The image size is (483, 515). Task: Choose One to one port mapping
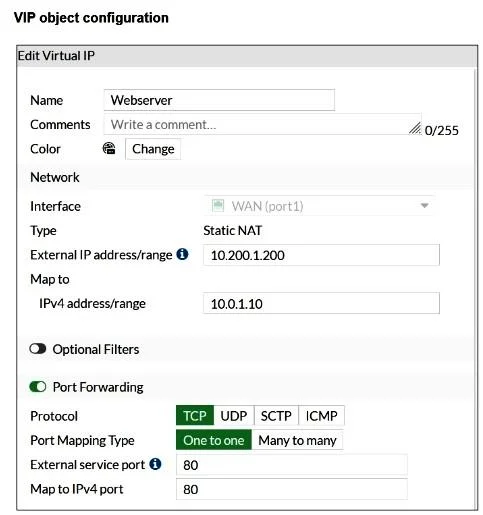click(214, 440)
